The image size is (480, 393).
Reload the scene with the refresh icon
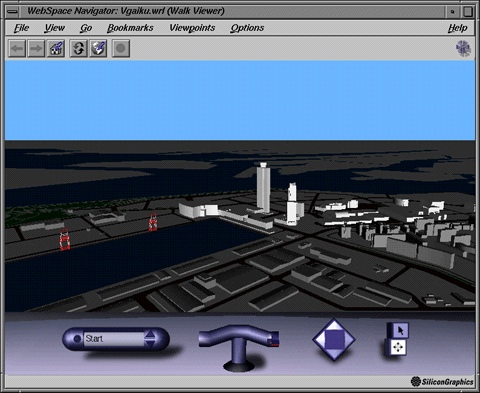point(79,49)
